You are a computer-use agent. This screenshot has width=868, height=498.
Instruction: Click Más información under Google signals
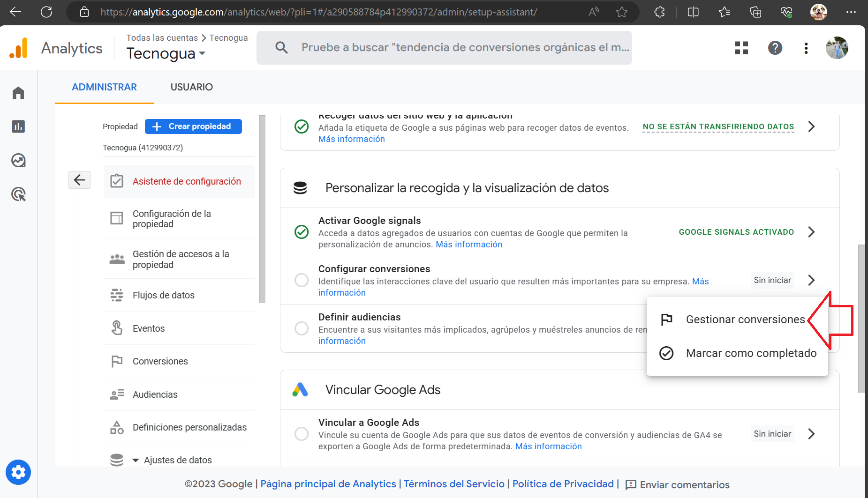coord(469,245)
